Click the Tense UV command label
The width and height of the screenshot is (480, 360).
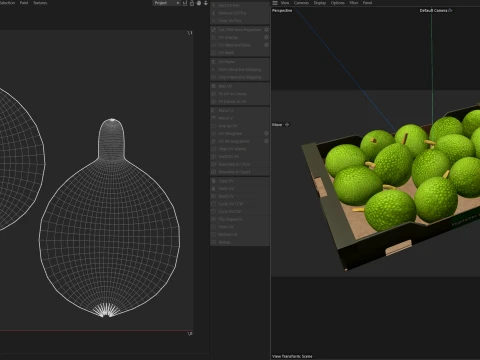point(226,227)
